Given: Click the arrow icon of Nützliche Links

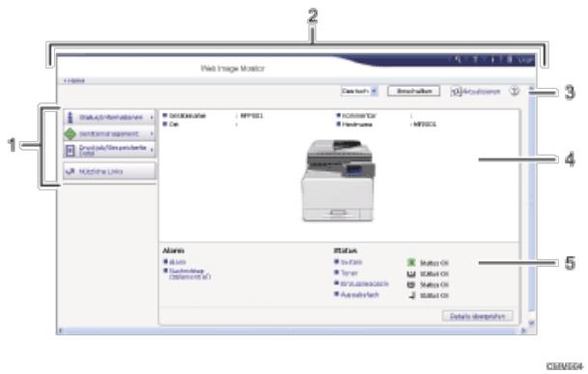Looking at the screenshot, I should pyautogui.click(x=70, y=172).
